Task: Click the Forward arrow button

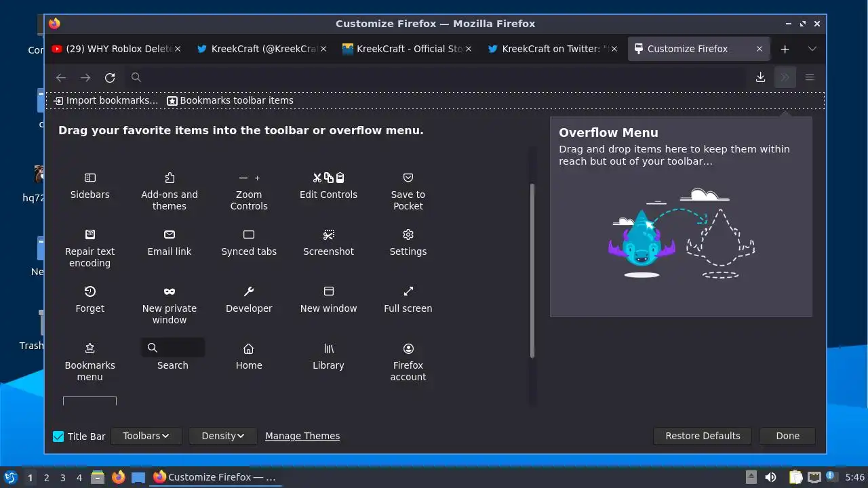Action: click(85, 77)
